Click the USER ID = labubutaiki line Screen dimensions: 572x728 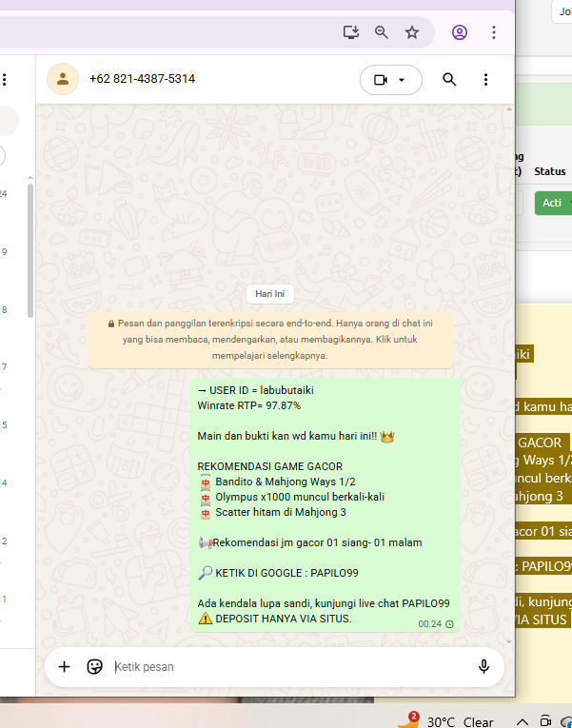[x=255, y=390]
